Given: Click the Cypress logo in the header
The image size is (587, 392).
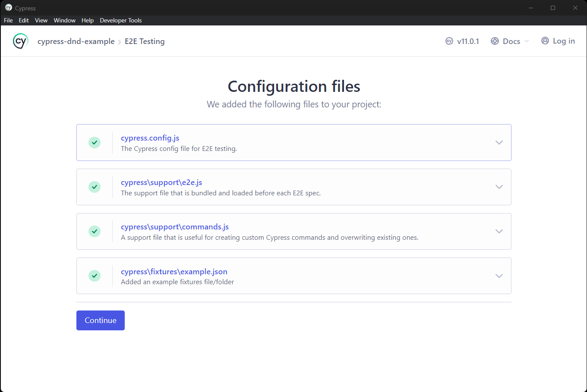Looking at the screenshot, I should (20, 41).
